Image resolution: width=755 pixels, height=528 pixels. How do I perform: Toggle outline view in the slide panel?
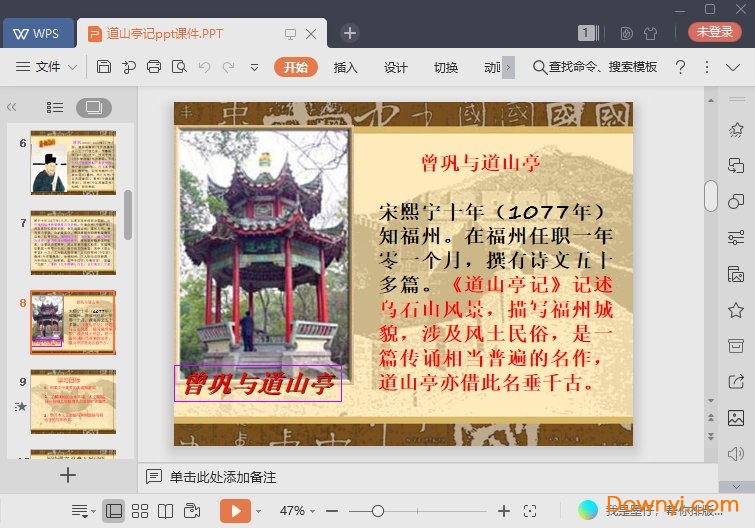(x=55, y=107)
